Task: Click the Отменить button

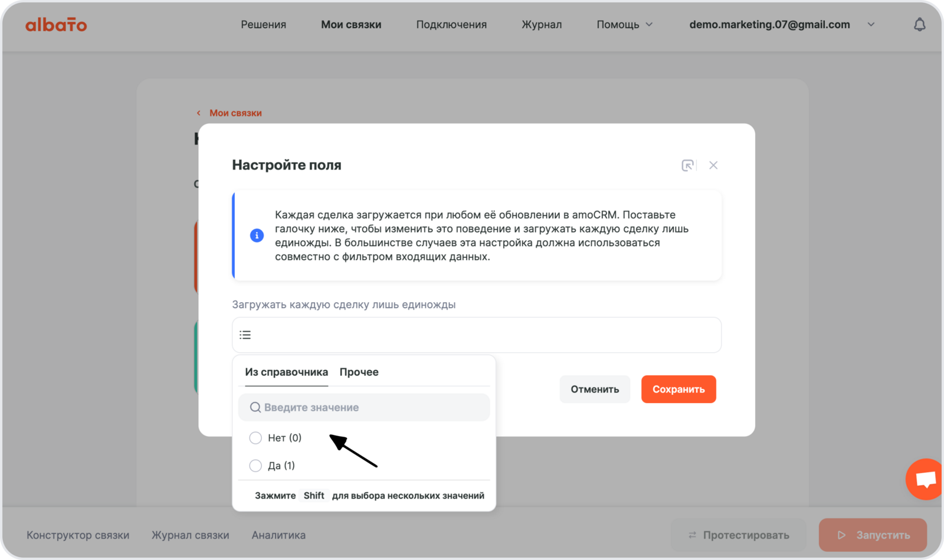Action: click(x=595, y=389)
